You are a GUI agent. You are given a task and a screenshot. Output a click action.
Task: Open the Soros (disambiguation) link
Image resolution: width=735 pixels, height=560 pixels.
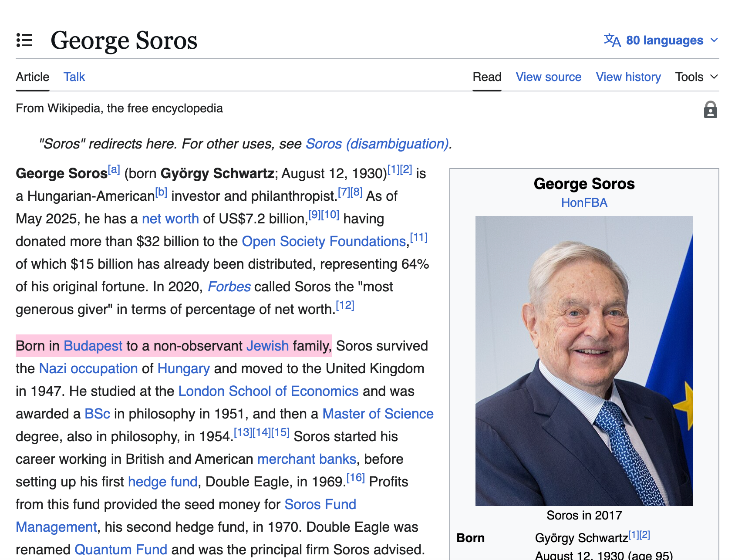tap(377, 144)
